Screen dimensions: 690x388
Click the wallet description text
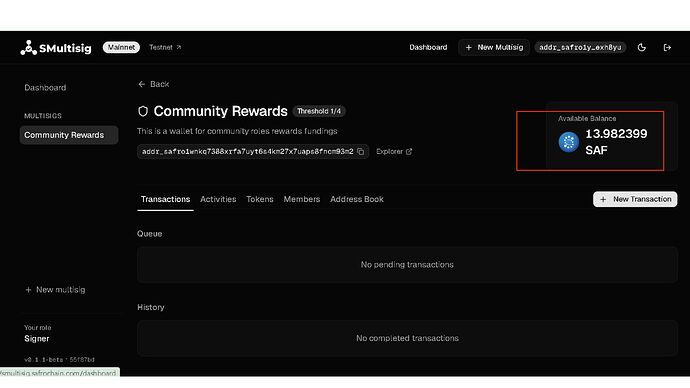[237, 131]
